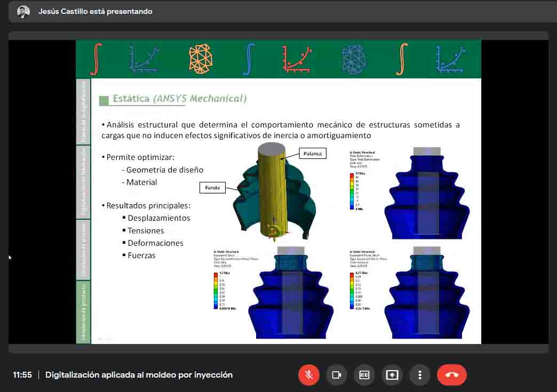Click the text 'Jesús Castillo está presentando'
Image resolution: width=557 pixels, height=392 pixels.
click(x=95, y=11)
